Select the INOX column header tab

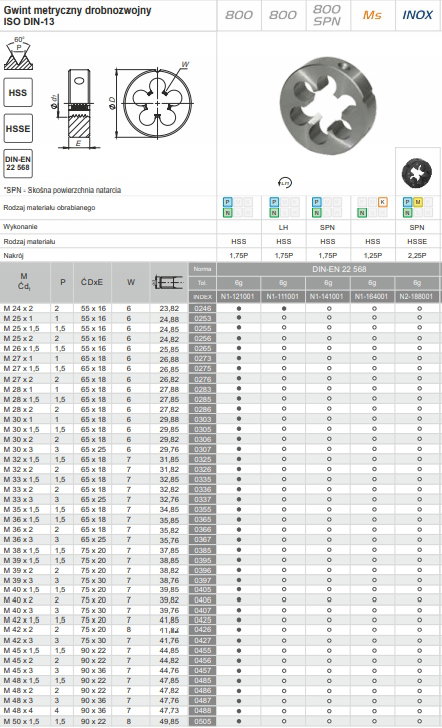pos(417,15)
